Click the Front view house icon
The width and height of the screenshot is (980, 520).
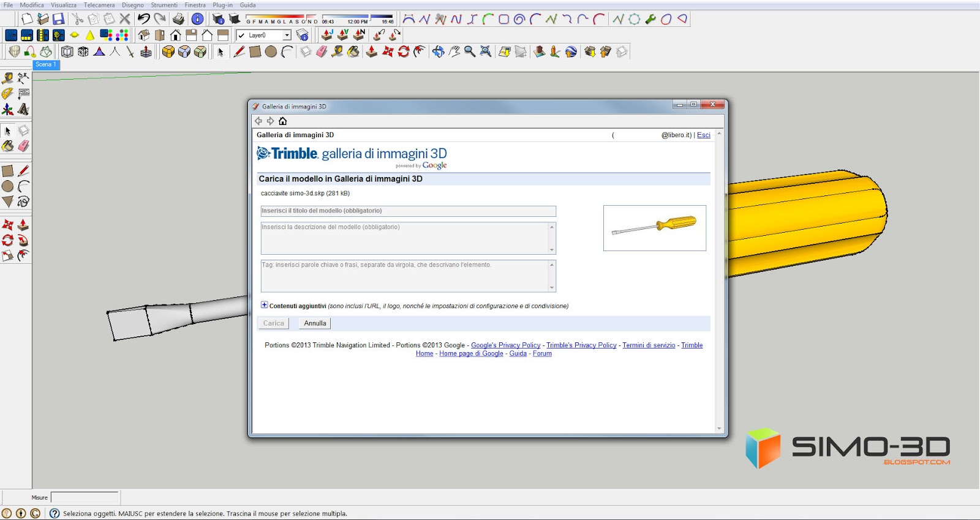(176, 36)
